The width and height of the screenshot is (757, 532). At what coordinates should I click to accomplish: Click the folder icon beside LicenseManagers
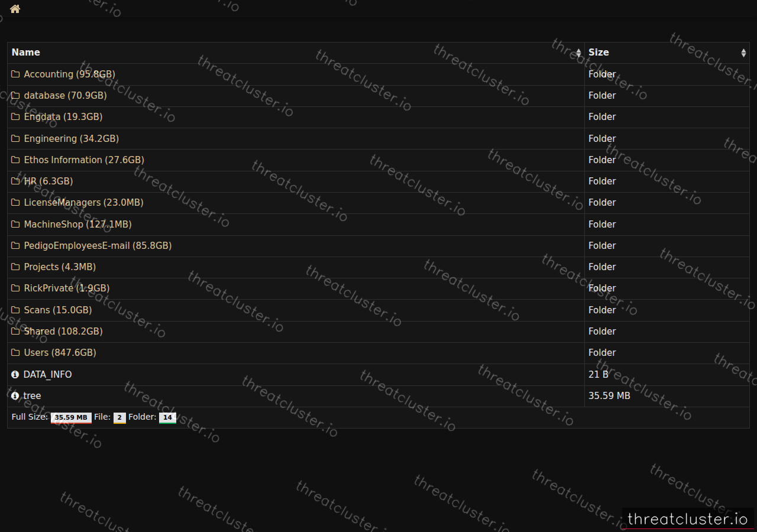[15, 203]
